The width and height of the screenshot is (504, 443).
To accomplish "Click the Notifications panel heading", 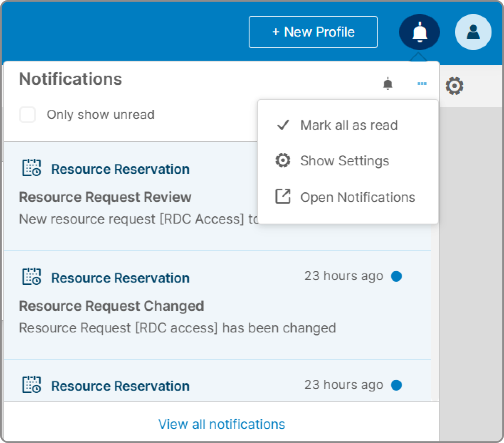I will point(71,79).
